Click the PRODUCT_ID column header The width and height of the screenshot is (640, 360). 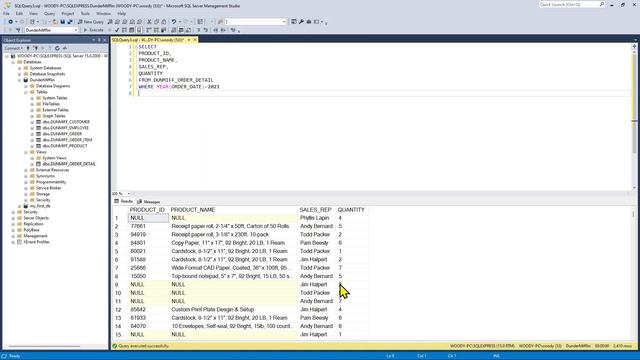coord(147,210)
